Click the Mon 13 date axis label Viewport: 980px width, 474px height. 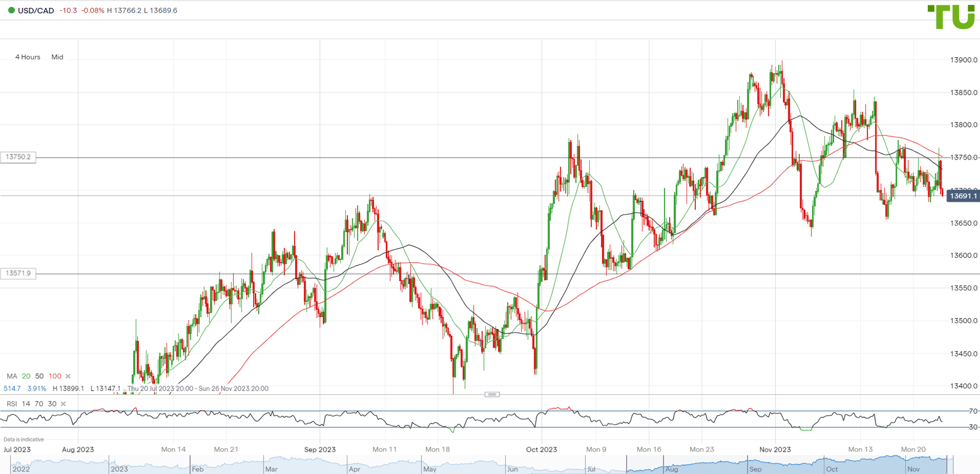point(860,449)
